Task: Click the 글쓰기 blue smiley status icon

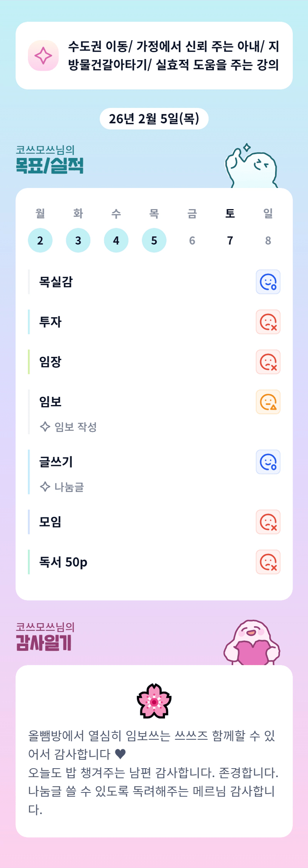Action: coord(268,462)
